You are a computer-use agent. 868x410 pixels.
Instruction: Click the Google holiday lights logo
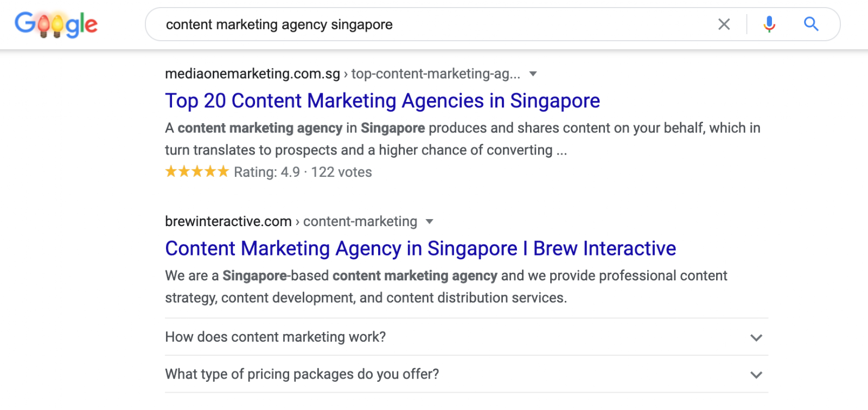pyautogui.click(x=56, y=24)
